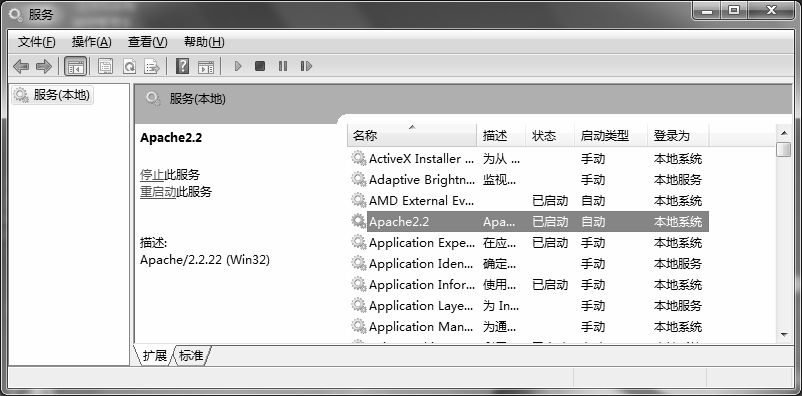The image size is (802, 396).
Task: Click the 重启动 link to restart service
Action: coord(158,192)
